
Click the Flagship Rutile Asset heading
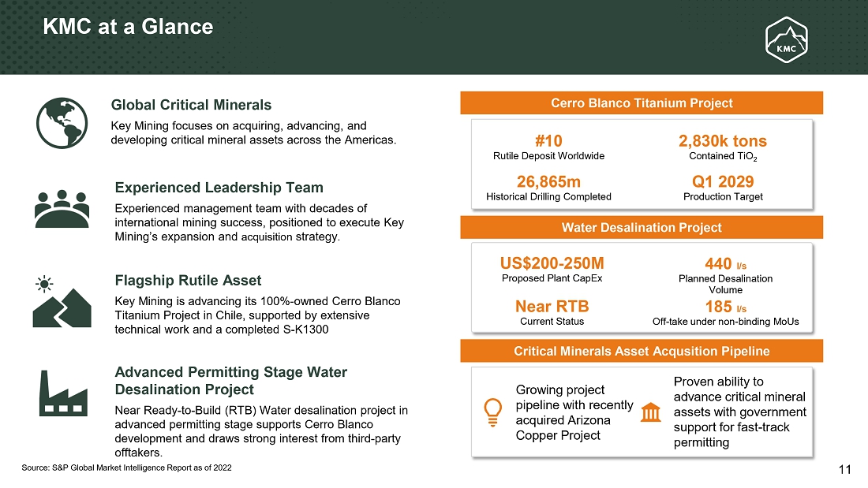(188, 280)
